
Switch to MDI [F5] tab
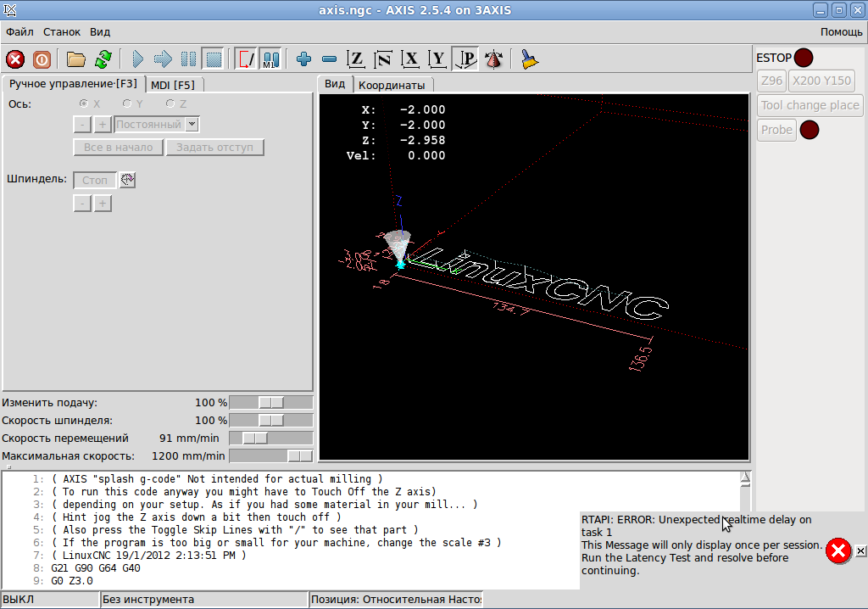pos(173,85)
